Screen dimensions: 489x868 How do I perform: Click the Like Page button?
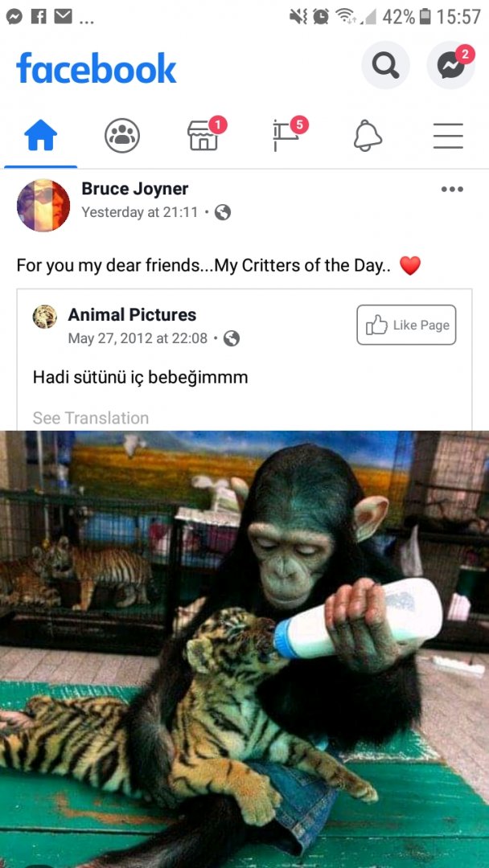click(406, 325)
